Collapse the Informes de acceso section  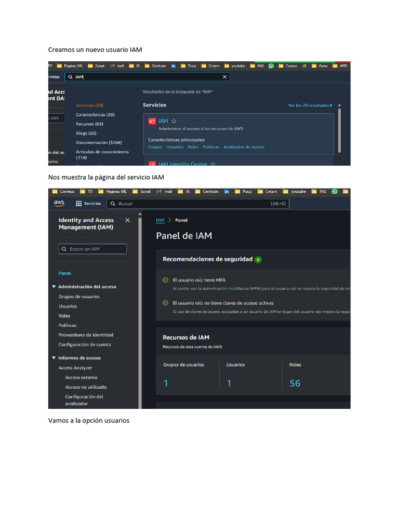pos(54,358)
